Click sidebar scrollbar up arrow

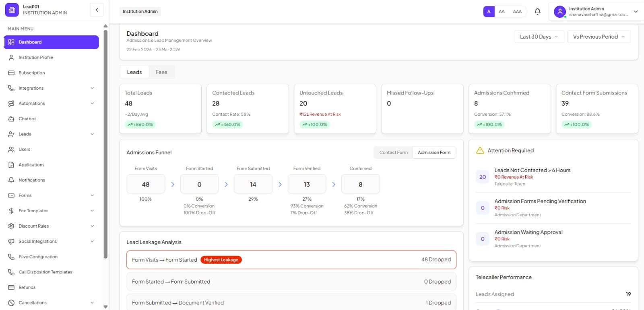click(105, 26)
